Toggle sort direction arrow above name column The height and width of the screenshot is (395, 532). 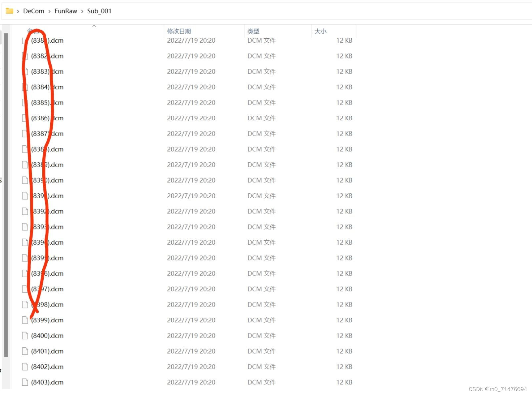point(94,26)
